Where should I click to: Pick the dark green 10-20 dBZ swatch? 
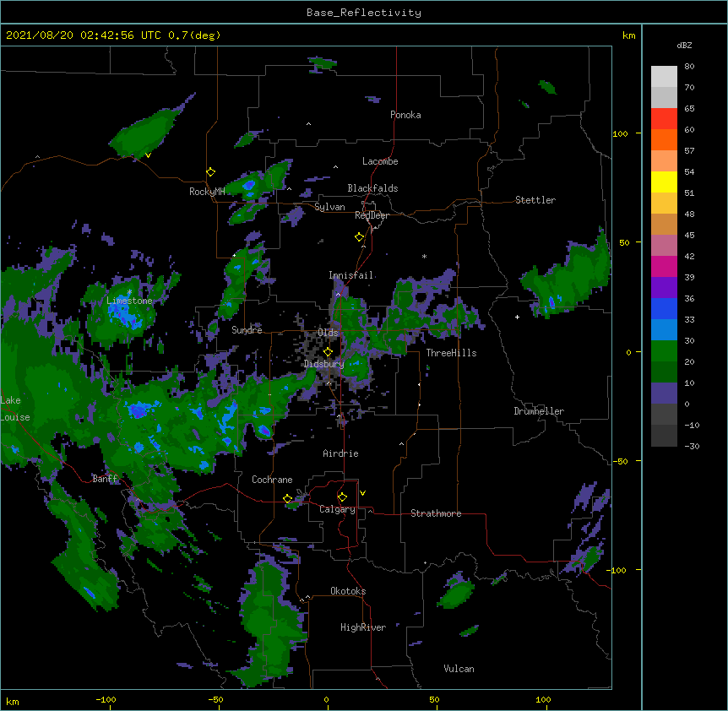[664, 372]
